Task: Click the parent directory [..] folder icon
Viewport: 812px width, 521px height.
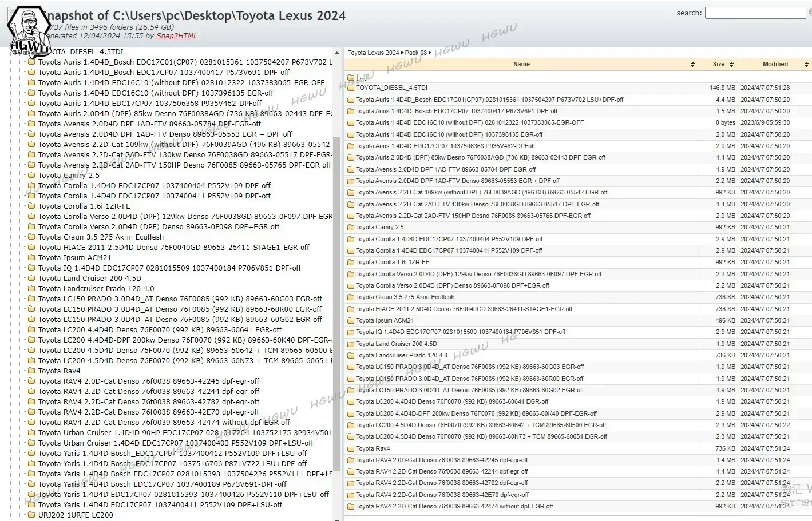Action: [x=351, y=77]
